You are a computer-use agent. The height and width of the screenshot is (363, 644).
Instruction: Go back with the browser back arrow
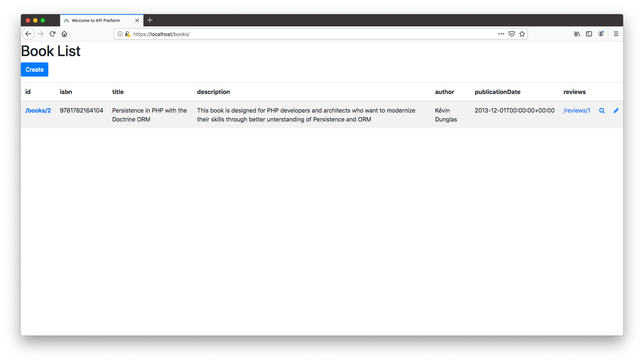tap(28, 34)
